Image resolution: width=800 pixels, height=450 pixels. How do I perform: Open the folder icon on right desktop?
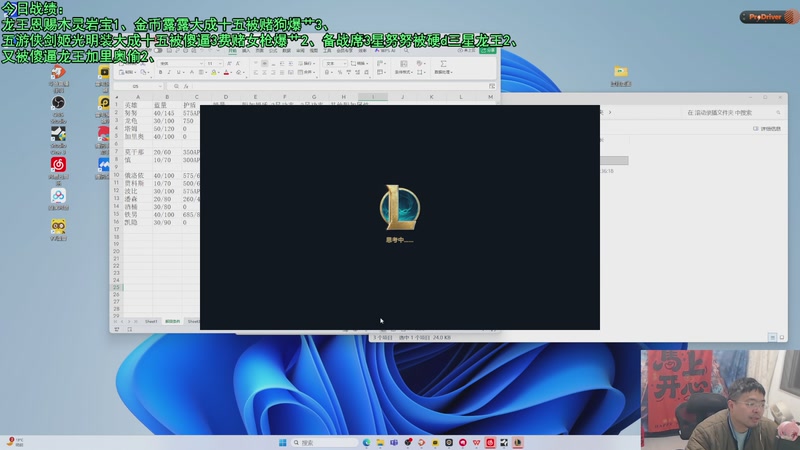click(x=621, y=75)
